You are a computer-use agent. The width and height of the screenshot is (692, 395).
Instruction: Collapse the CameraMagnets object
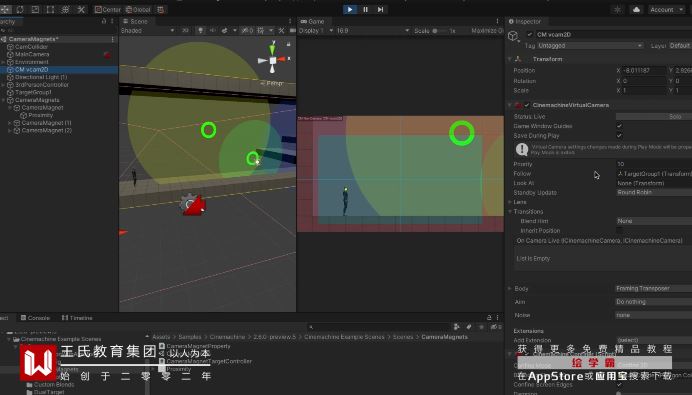[4, 100]
